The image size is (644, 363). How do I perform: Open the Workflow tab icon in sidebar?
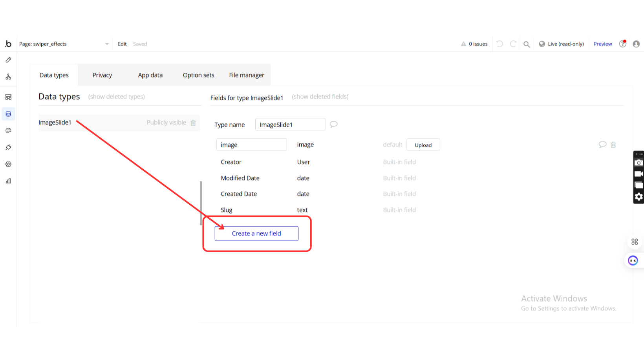tap(8, 77)
